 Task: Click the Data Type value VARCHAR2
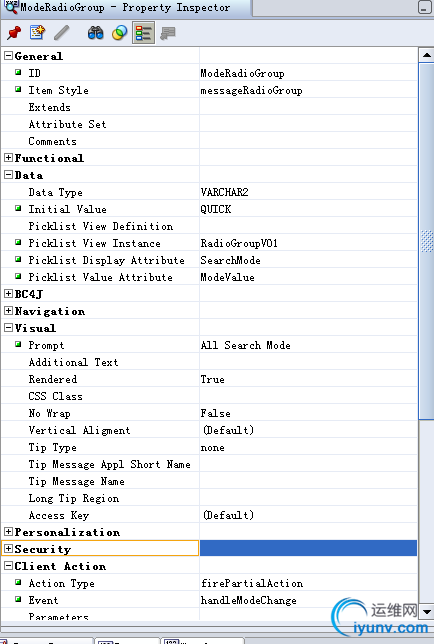[x=224, y=192]
